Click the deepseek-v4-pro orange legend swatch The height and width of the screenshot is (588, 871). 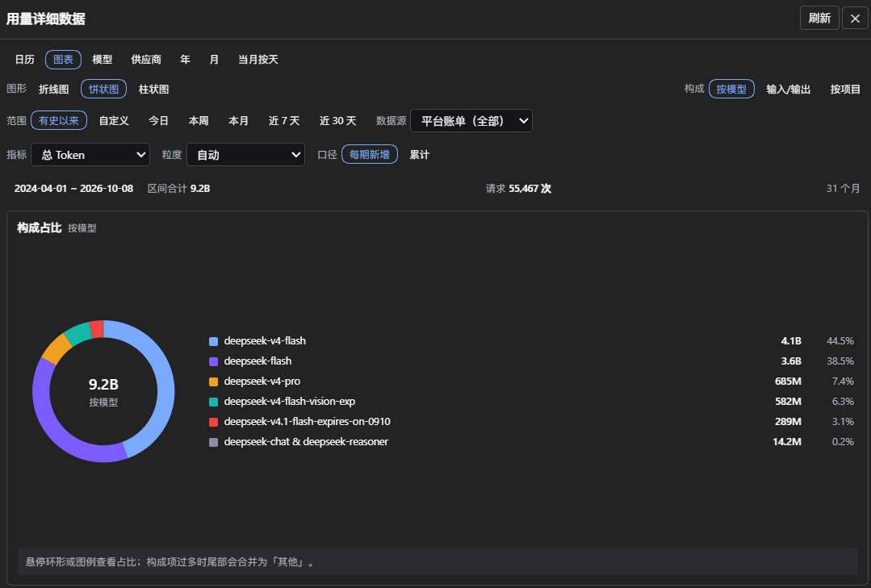click(x=213, y=382)
